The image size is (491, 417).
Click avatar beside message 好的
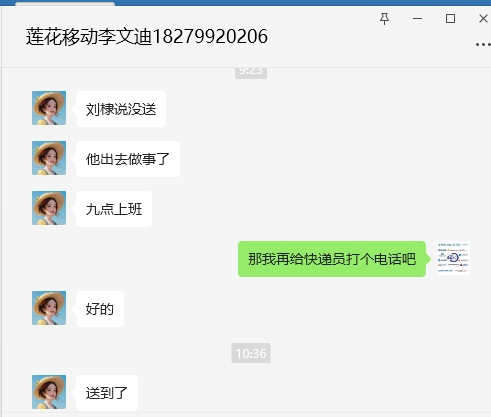click(x=49, y=308)
